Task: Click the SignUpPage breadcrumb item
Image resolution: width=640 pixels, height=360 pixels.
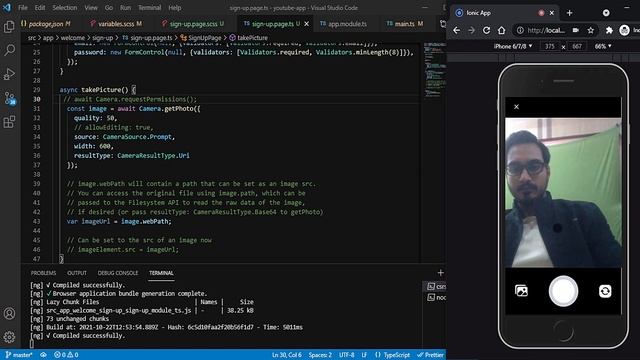Action: [201, 38]
